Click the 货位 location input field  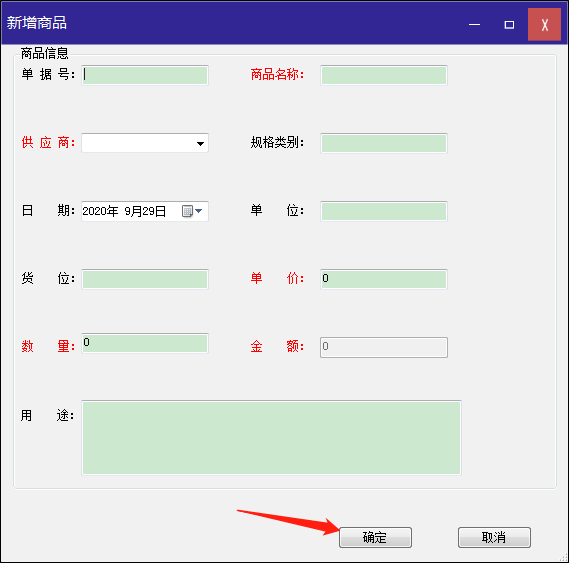tap(145, 279)
